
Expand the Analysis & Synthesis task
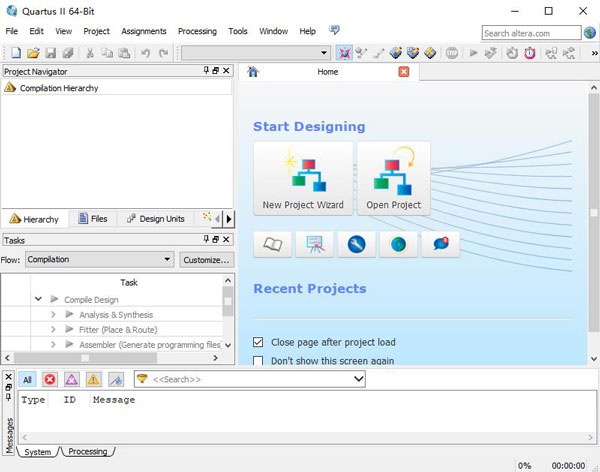[x=53, y=314]
